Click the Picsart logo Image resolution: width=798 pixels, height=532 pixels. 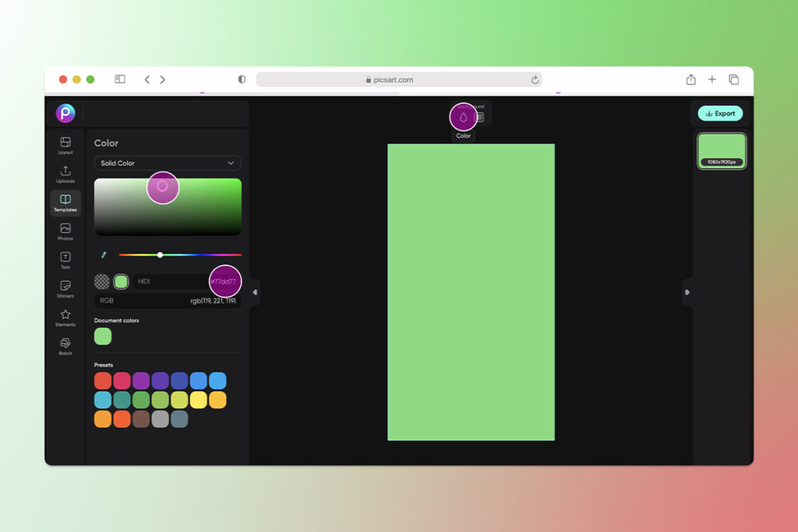point(65,113)
